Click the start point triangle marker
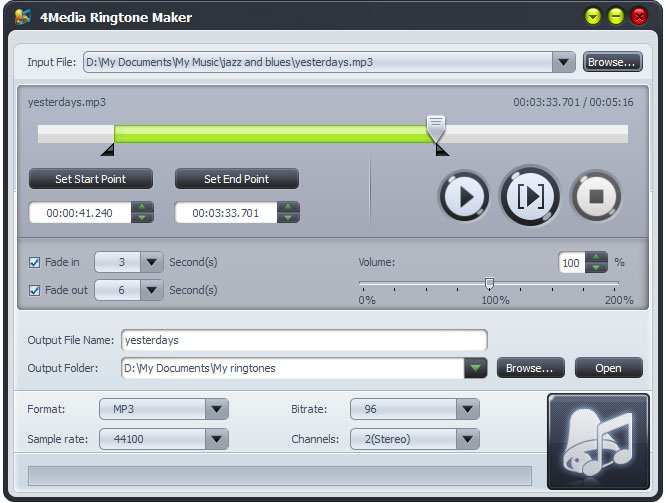This screenshot has height=503, width=666. pos(108,150)
